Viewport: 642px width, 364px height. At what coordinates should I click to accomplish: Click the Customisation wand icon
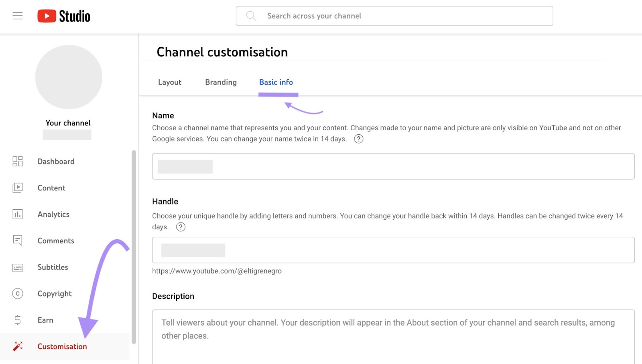(18, 346)
